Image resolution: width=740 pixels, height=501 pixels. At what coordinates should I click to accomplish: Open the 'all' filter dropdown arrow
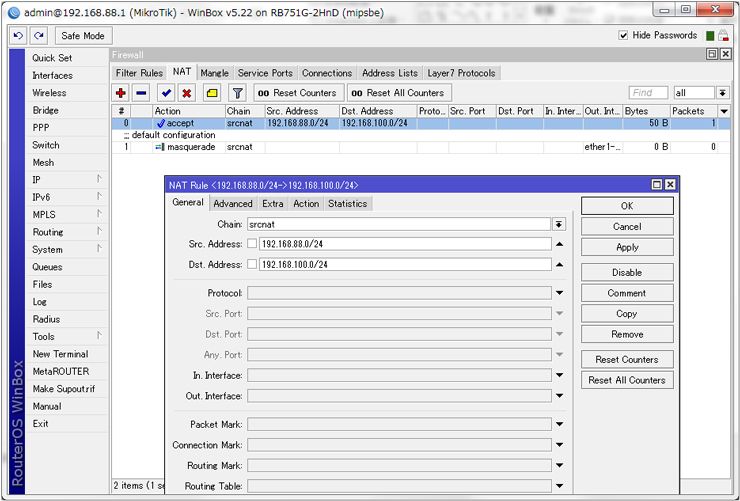[722, 93]
